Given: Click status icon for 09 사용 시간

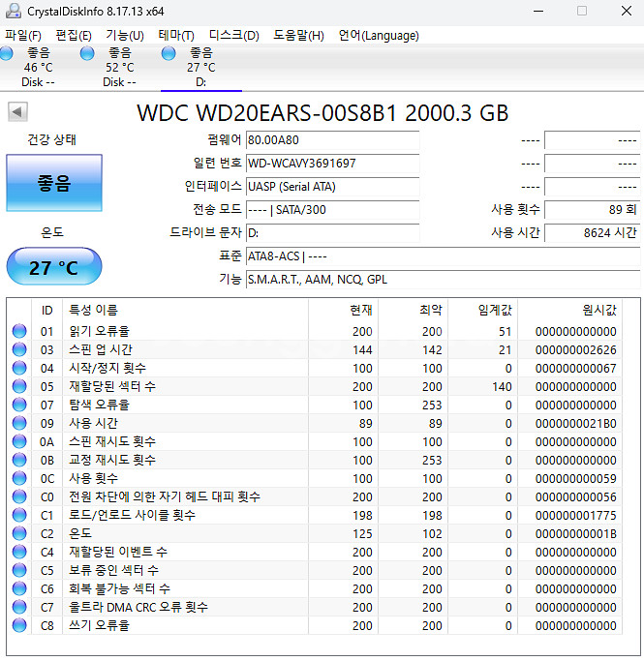Looking at the screenshot, I should (x=19, y=423).
